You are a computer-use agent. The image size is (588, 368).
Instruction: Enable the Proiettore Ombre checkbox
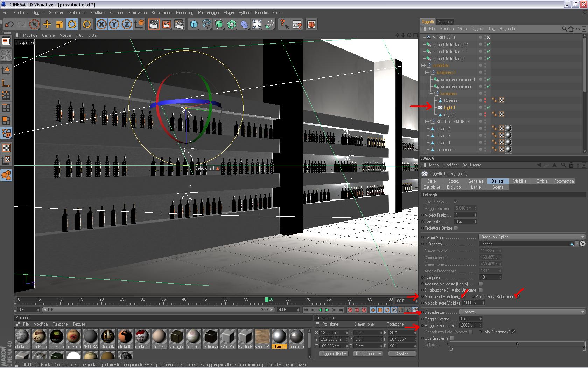(456, 228)
